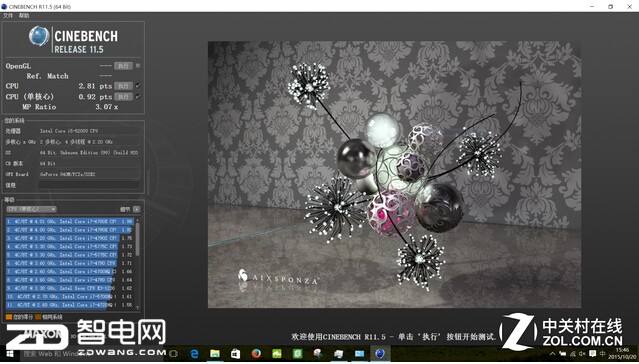639x364 pixels.
Task: Enable the OpenGL test checkbox
Action: (138, 65)
